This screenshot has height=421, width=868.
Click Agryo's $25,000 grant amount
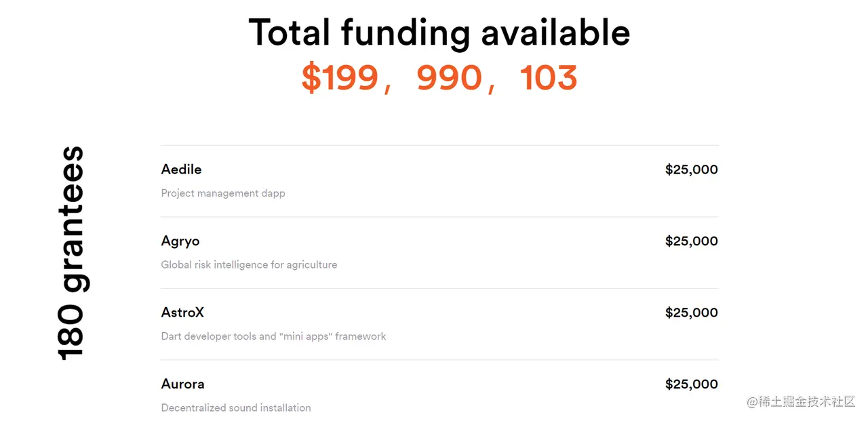click(691, 241)
